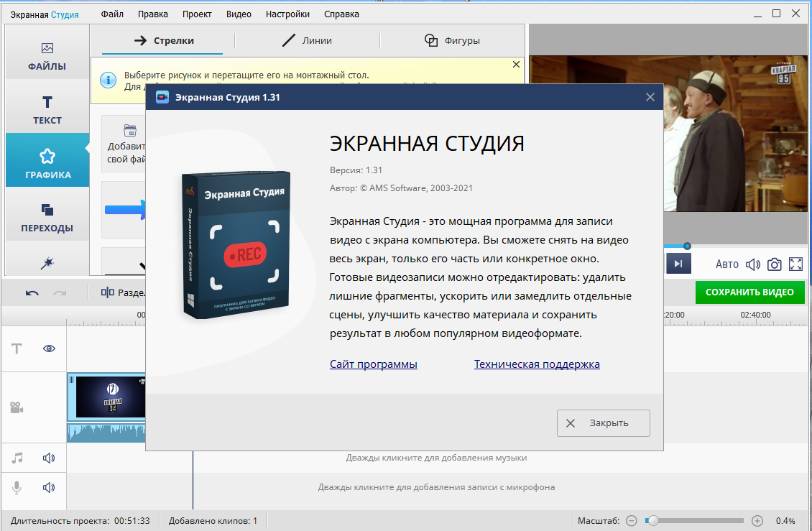Toggle text track visibility eye
The image size is (812, 531).
49,348
